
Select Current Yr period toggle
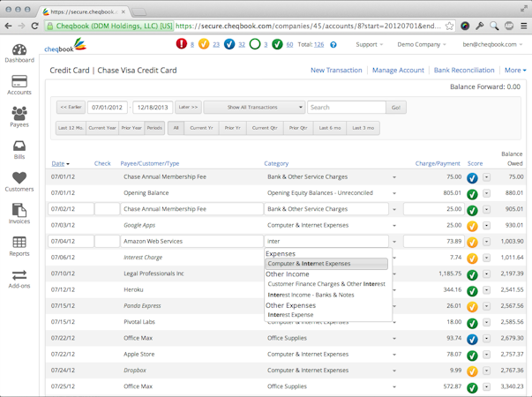coord(201,128)
